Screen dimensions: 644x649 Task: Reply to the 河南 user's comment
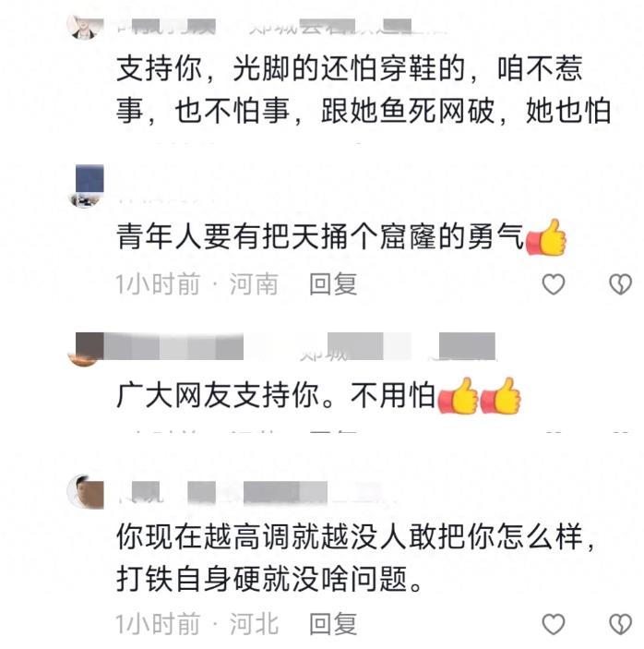pos(333,284)
